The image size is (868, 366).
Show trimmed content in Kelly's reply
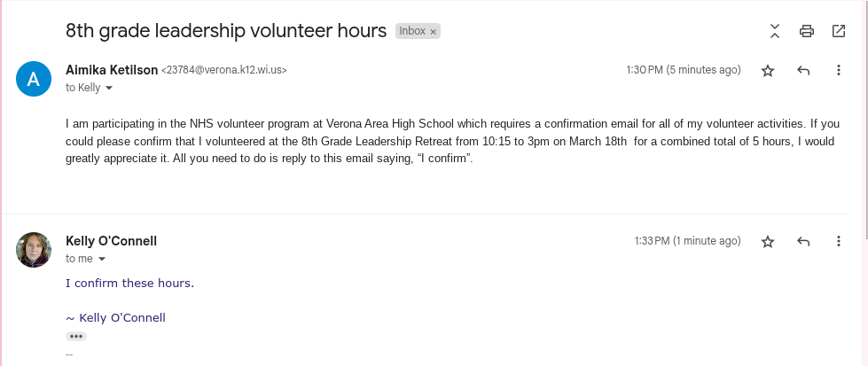coord(76,337)
